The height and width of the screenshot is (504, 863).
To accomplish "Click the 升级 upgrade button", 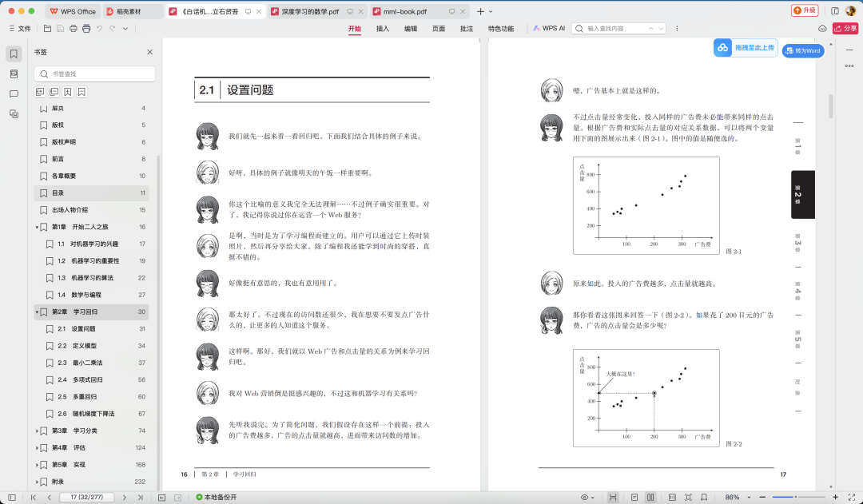I will click(x=805, y=10).
